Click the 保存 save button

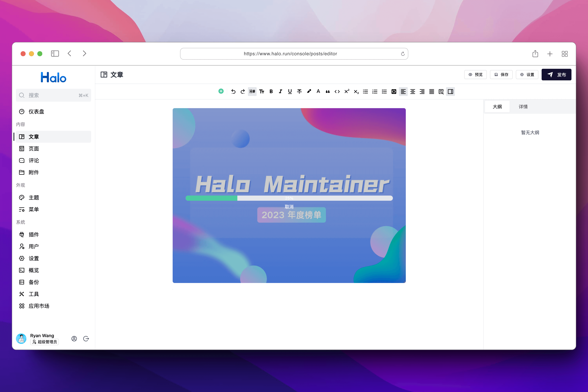501,75
